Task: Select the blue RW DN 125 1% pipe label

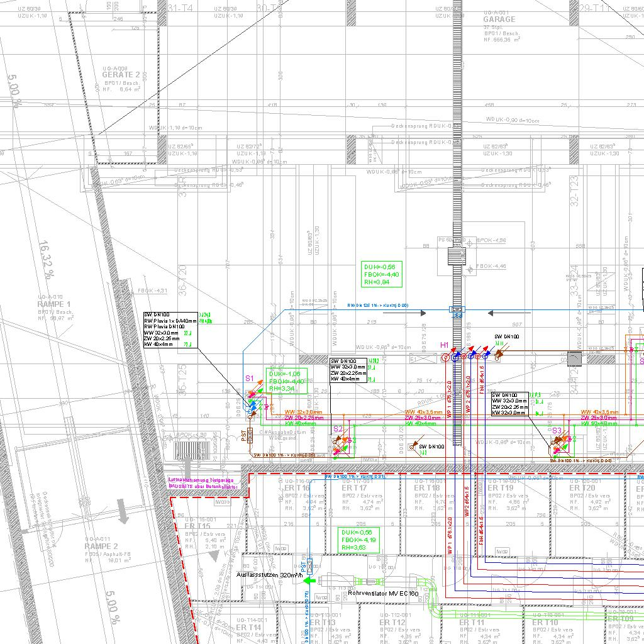Action: (x=377, y=306)
